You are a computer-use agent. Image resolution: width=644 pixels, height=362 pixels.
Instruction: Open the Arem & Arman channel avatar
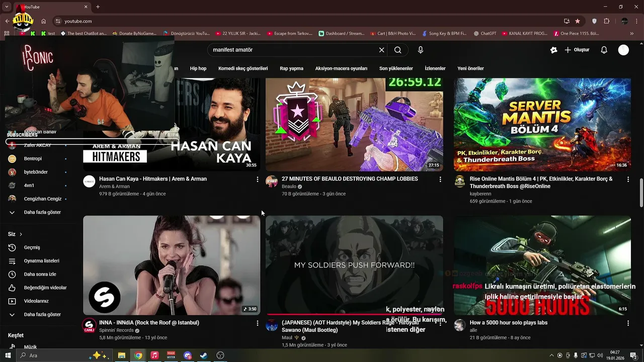coord(89,182)
